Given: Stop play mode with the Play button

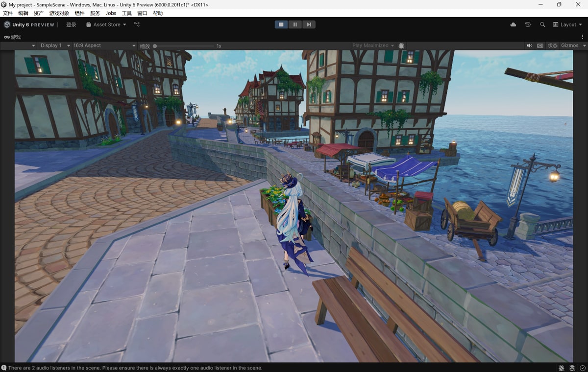Looking at the screenshot, I should (281, 24).
